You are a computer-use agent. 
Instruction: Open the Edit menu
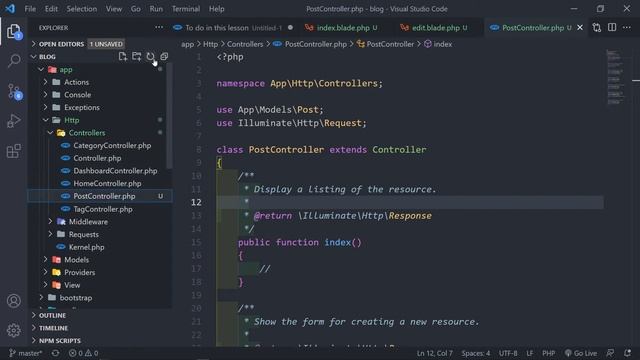pos(51,9)
